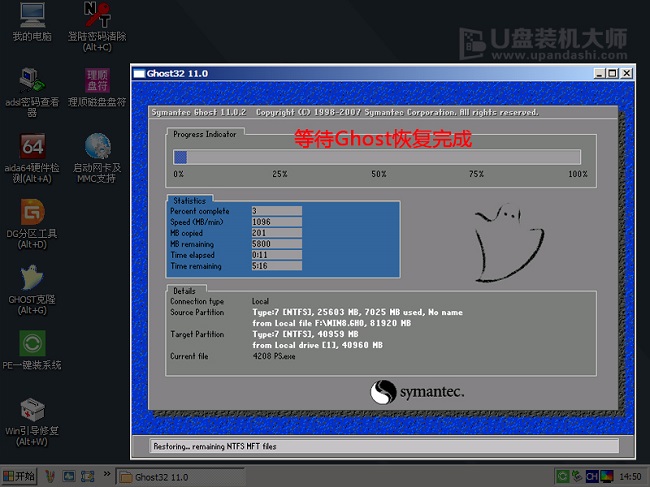The image size is (650, 487).
Task: Click the 开始 Start button
Action: pos(20,476)
